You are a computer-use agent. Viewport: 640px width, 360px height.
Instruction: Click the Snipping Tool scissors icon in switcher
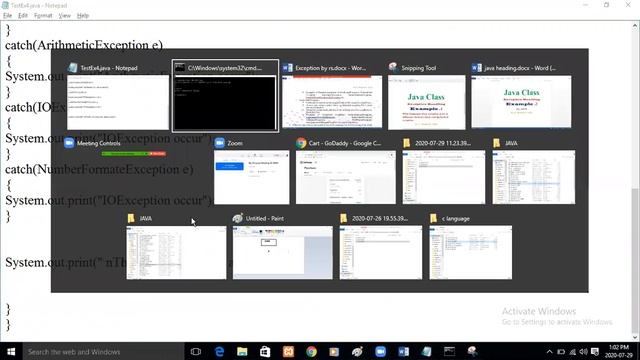[393, 67]
